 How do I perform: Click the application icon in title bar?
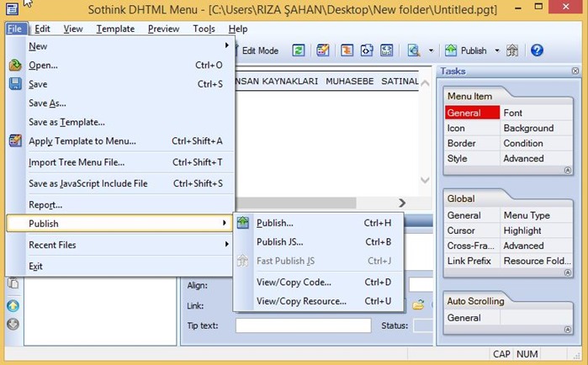tap(12, 8)
